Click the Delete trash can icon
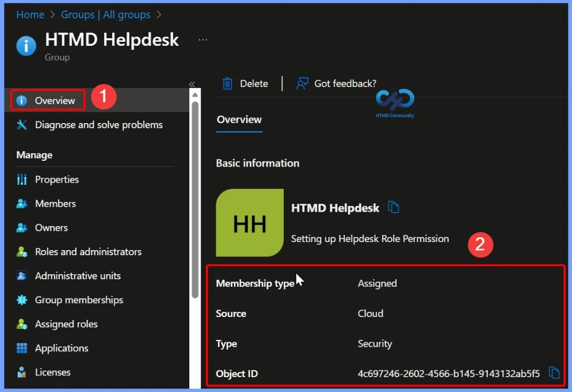Viewport: 572px width, 392px height. pyautogui.click(x=228, y=84)
